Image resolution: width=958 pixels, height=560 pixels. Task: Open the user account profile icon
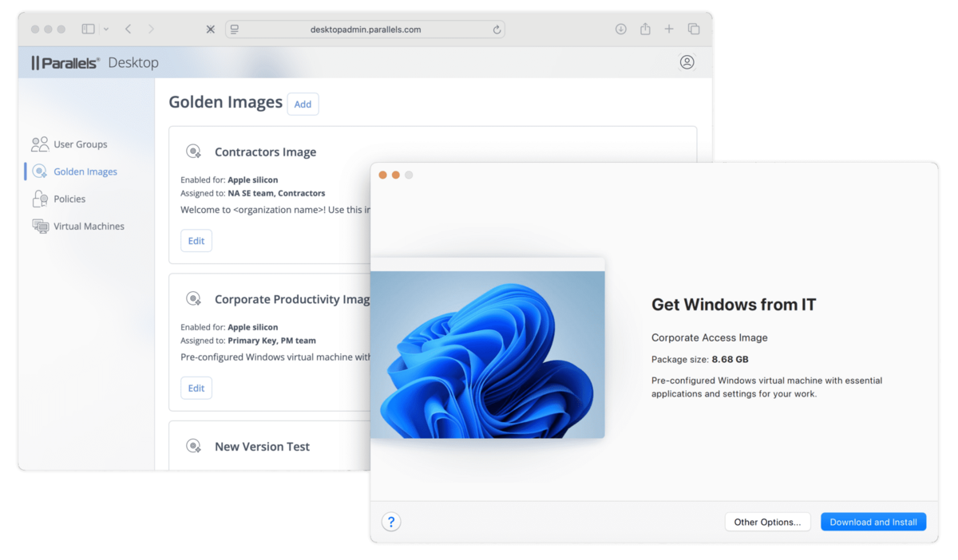point(687,62)
